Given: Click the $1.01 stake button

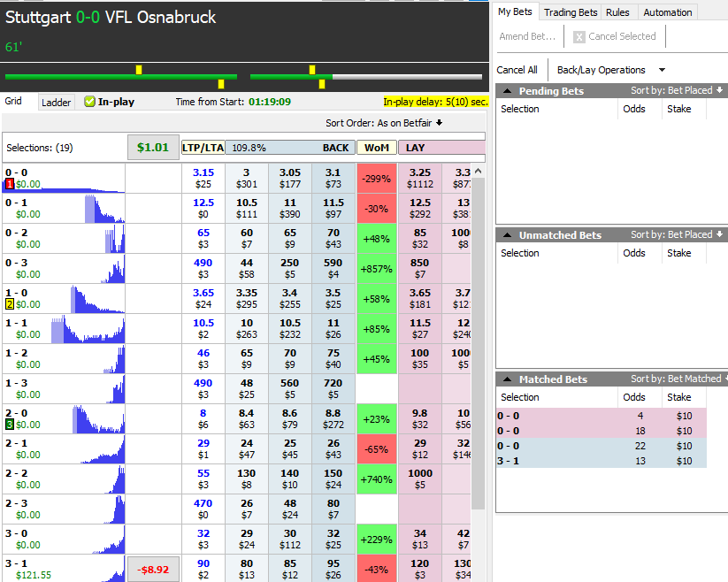Looking at the screenshot, I should pyautogui.click(x=153, y=148).
